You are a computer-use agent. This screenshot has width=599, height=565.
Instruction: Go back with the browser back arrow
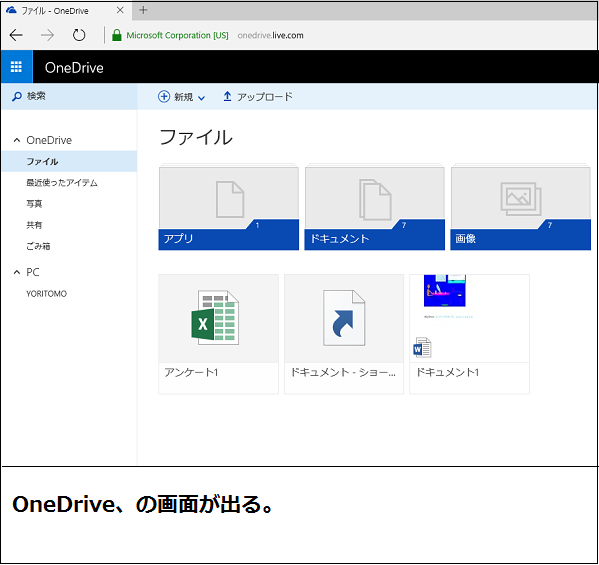(16, 35)
